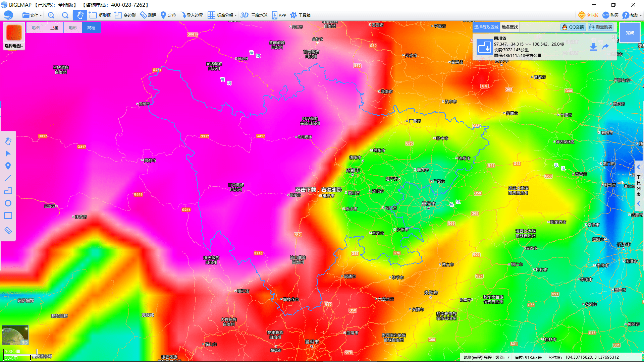Open the 工具箱 toolbox gear
This screenshot has height=362, width=644.
[x=300, y=15]
